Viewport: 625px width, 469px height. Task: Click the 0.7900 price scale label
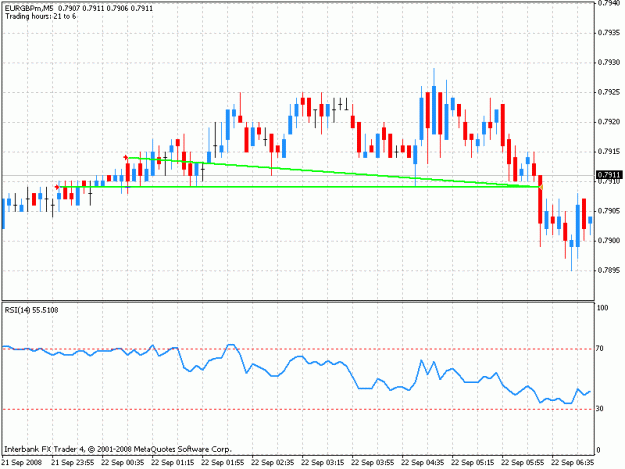tap(609, 241)
